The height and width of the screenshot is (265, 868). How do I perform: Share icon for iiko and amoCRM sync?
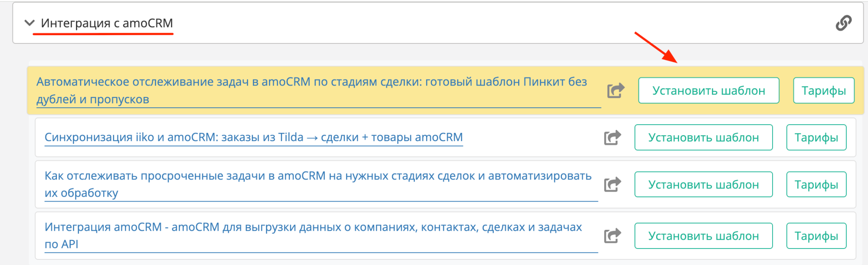(x=612, y=138)
